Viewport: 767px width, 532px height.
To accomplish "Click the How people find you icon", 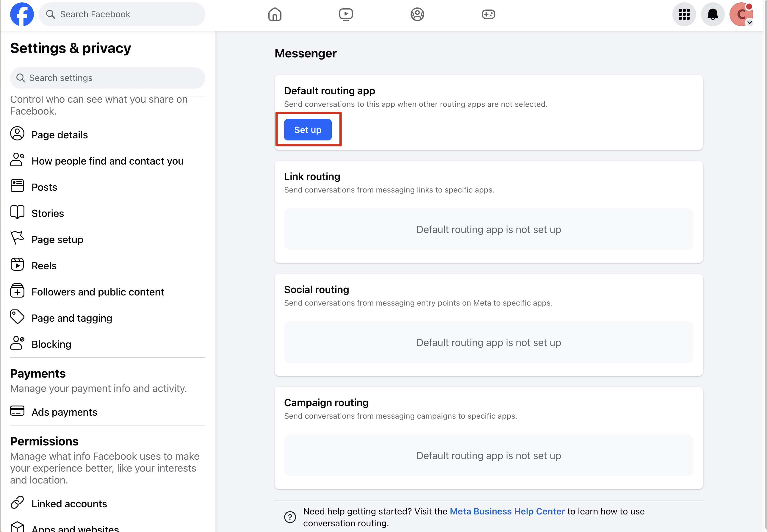I will click(x=17, y=160).
